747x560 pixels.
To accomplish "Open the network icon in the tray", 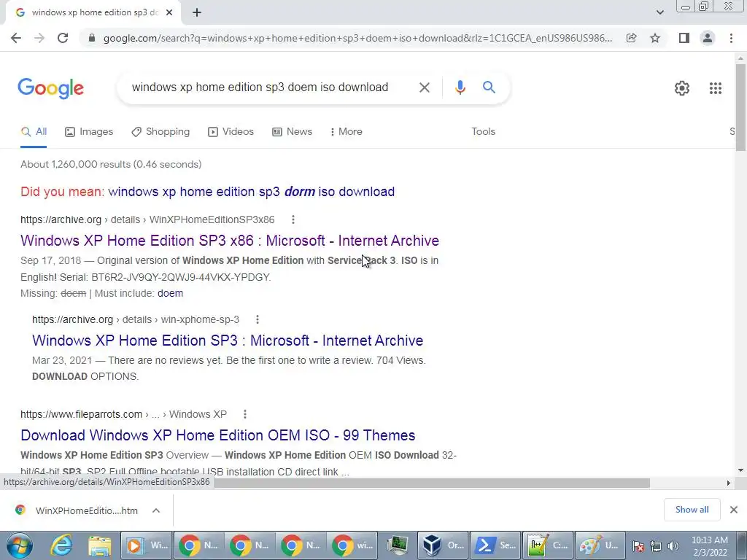I will pos(656,546).
